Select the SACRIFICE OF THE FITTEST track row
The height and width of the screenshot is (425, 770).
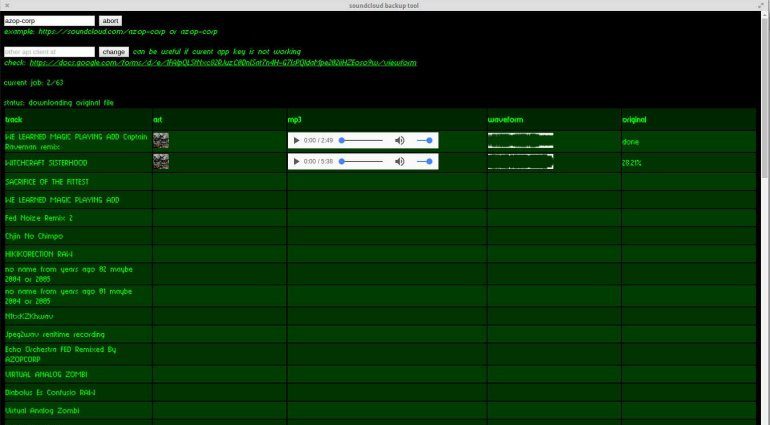point(47,182)
